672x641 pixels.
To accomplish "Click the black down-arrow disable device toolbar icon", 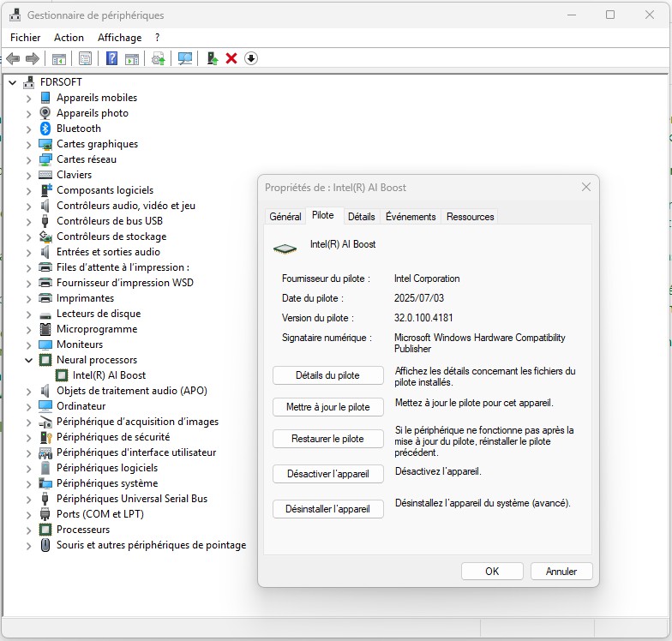I will point(251,58).
